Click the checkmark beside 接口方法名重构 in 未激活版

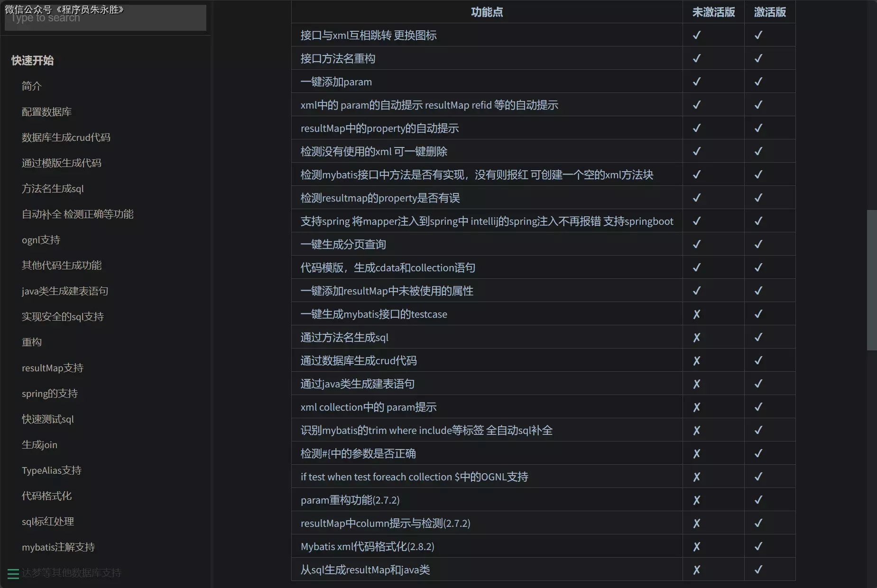click(x=697, y=58)
